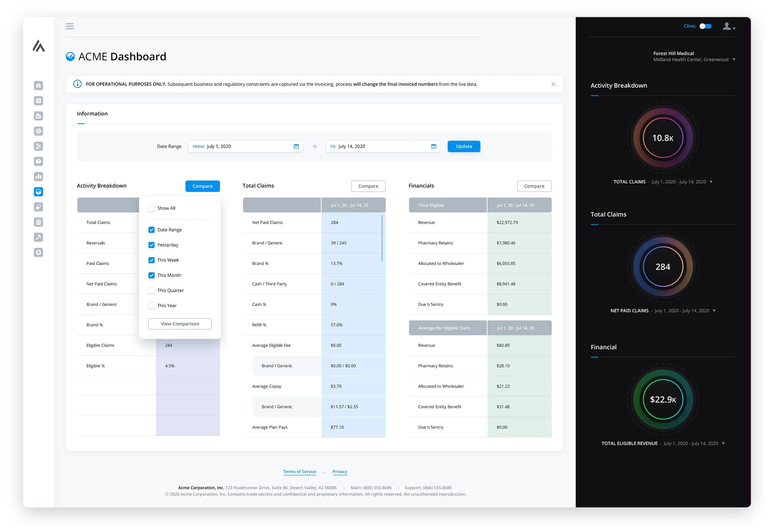Open the user account menu dropdown

(729, 26)
